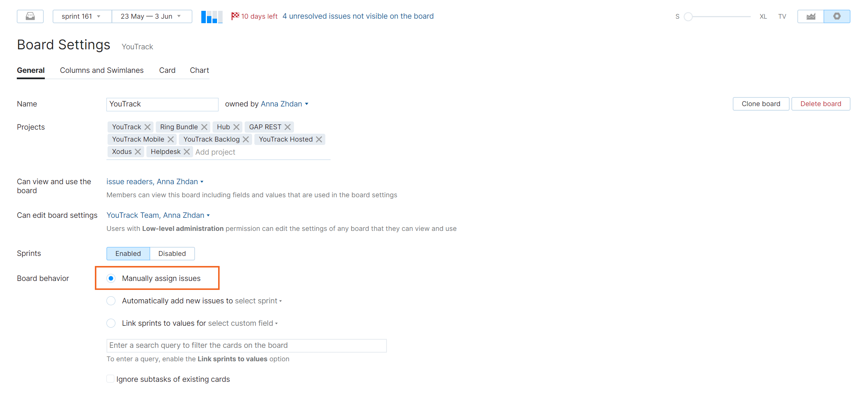868x396 pixels.
Task: Click the card size slider handle
Action: 688,16
